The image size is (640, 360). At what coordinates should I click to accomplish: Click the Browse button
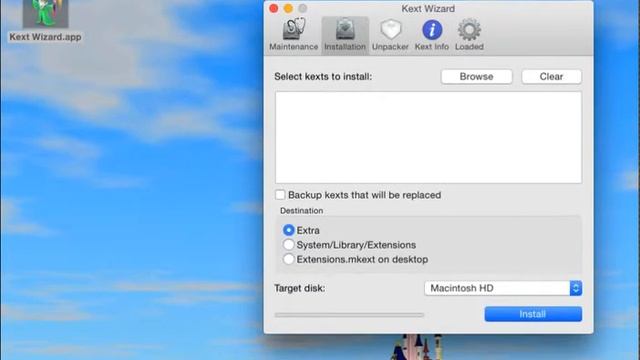point(476,77)
